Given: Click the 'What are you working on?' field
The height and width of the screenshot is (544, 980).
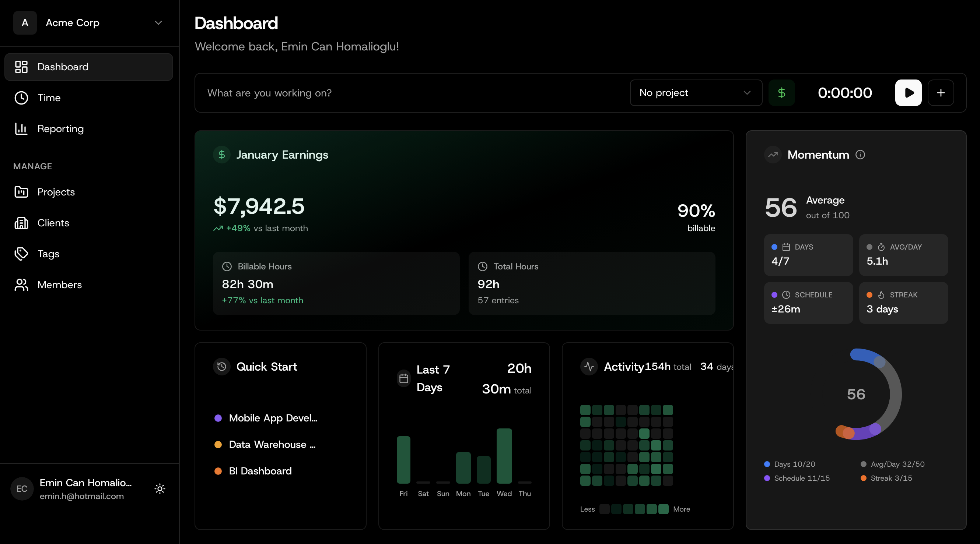Looking at the screenshot, I should (342, 93).
